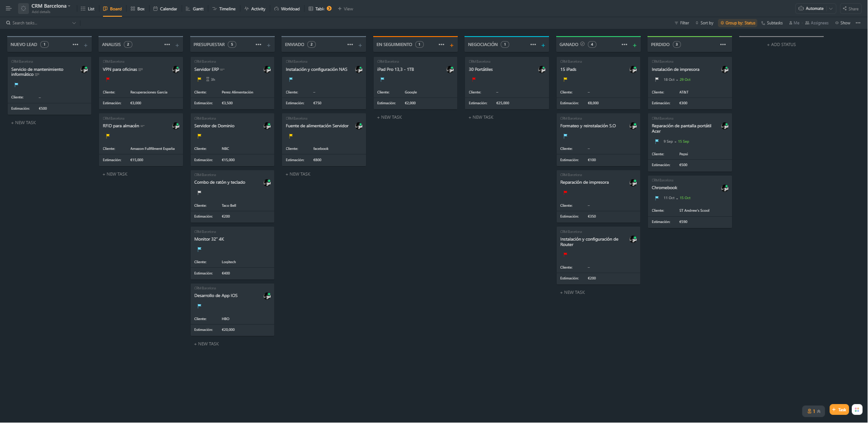Viewport: 868px width, 423px height.
Task: Open the search tasks dropdown chevron
Action: pyautogui.click(x=74, y=23)
